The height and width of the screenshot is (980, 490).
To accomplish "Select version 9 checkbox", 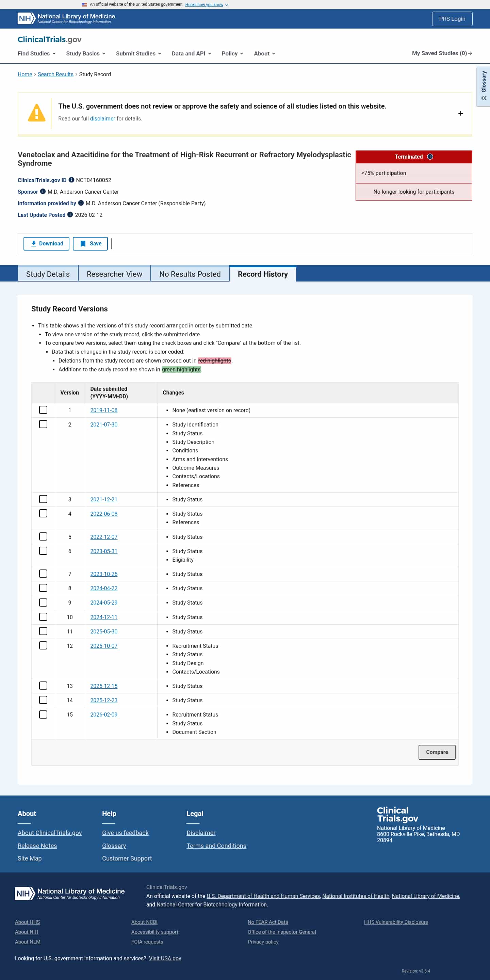I will pos(43,602).
